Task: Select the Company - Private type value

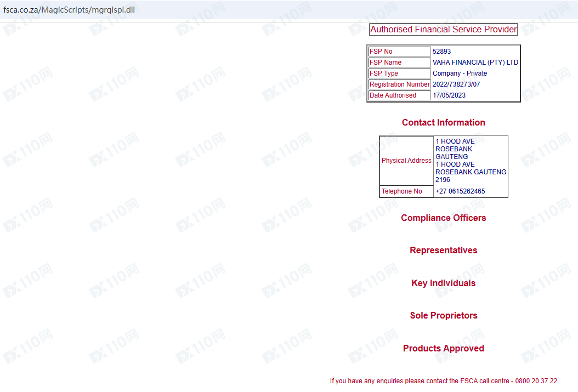Action: [460, 73]
